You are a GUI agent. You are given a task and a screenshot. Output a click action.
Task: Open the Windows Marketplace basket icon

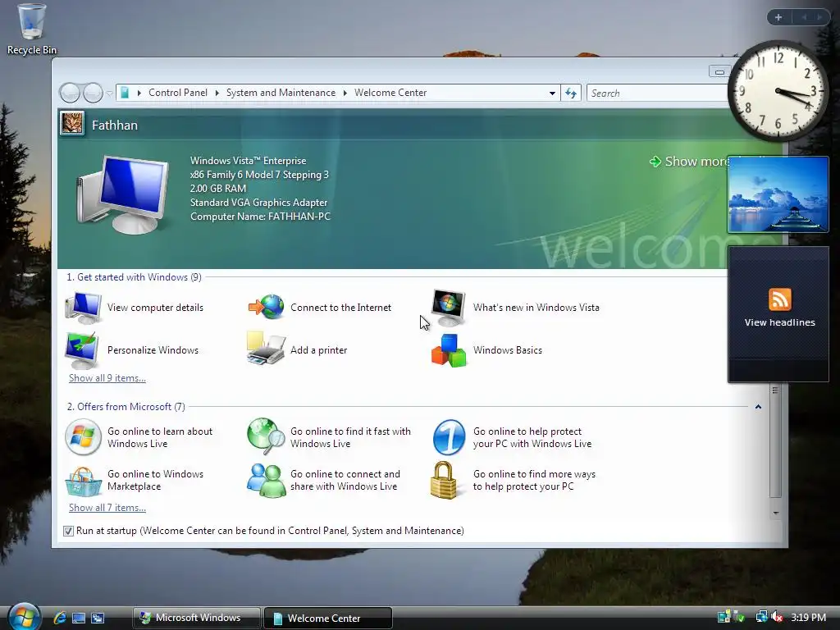(83, 481)
